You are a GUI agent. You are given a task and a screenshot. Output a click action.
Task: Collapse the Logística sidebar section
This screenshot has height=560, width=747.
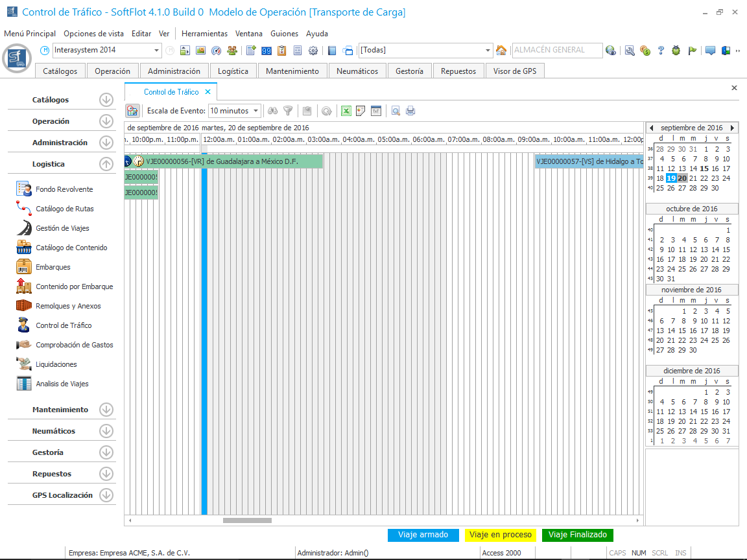click(x=106, y=164)
